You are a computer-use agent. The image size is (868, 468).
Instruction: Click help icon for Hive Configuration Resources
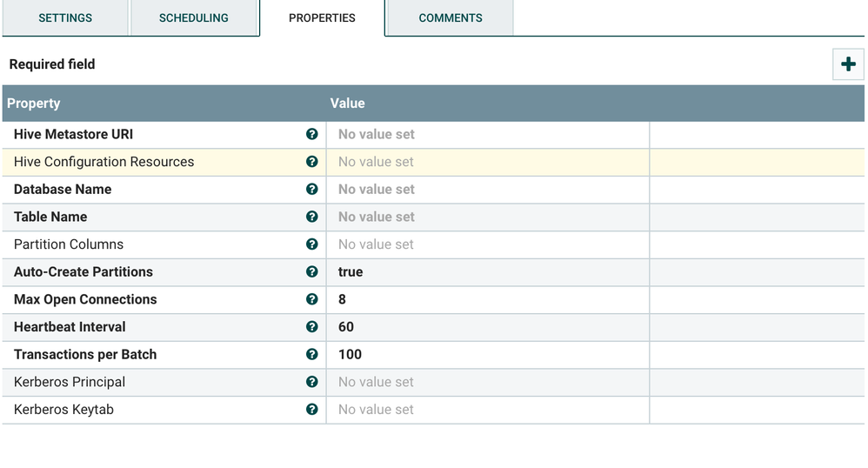coord(311,162)
